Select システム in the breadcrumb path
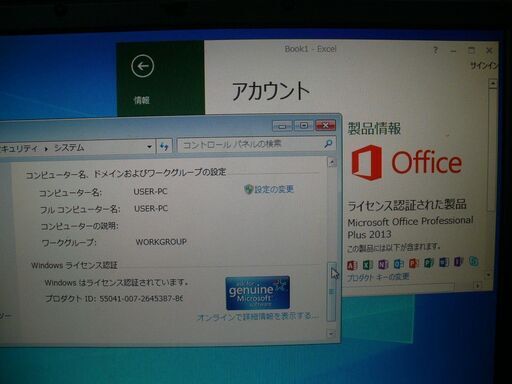Screen dimensions: 512x384 pyautogui.click(x=69, y=148)
